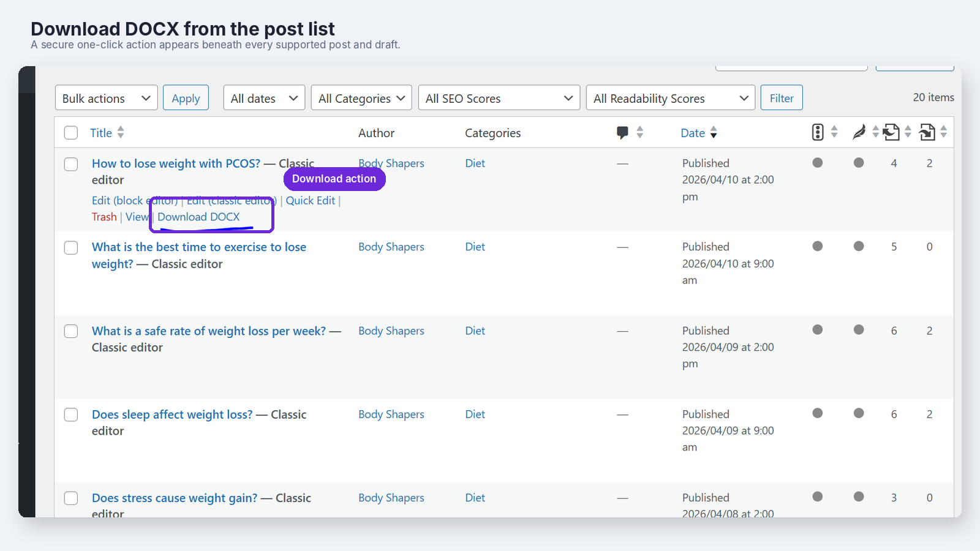980x551 pixels.
Task: Select the sleep affect weight loss checkbox
Action: [x=71, y=414]
